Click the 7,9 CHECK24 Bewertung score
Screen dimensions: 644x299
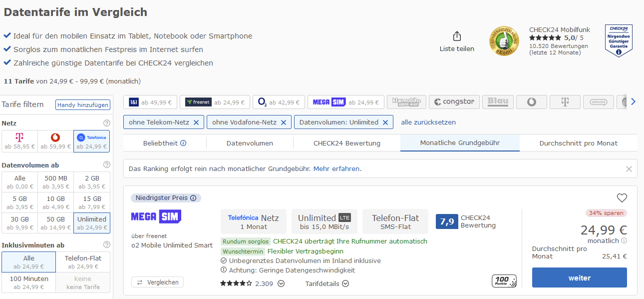coord(447,221)
